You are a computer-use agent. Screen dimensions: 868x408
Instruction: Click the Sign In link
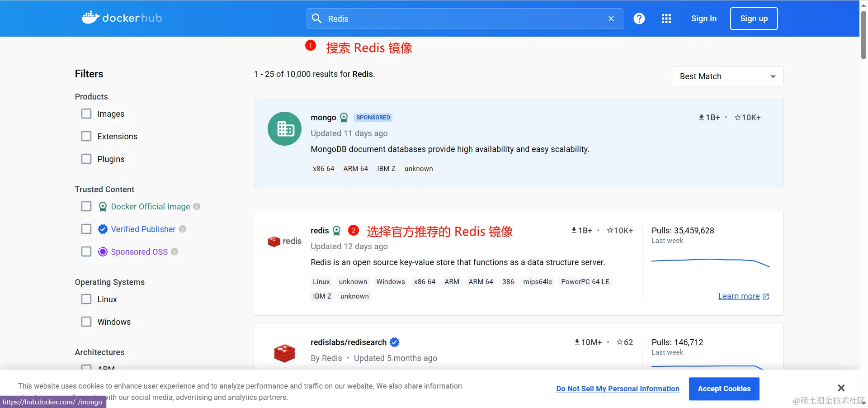(x=704, y=19)
